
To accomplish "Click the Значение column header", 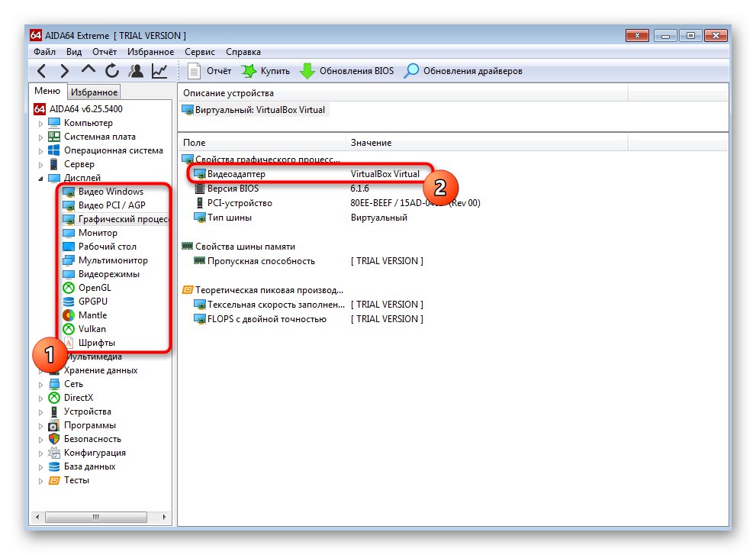I will 487,143.
